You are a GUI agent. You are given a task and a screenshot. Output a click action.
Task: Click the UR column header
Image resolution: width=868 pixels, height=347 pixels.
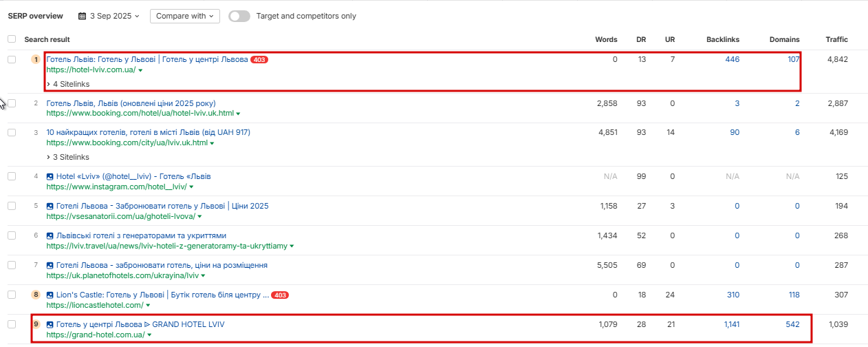coord(670,39)
